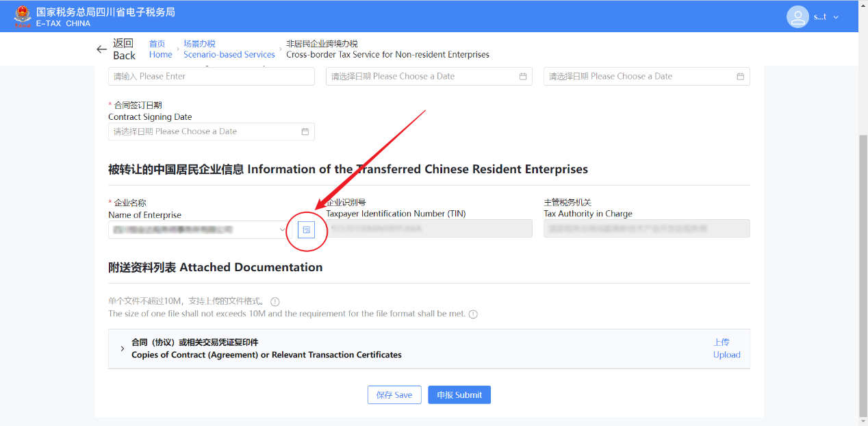Click the user avatar icon
This screenshot has width=868, height=426.
point(797,16)
